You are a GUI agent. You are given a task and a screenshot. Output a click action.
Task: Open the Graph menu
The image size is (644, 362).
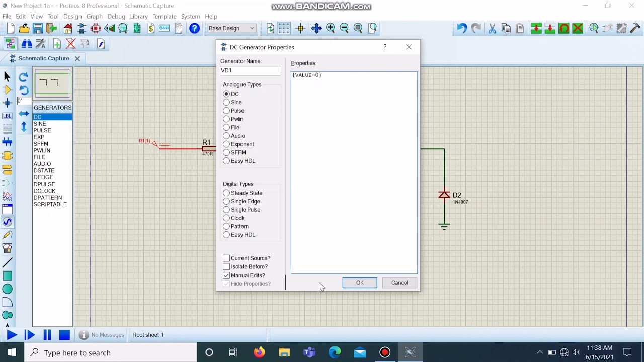pyautogui.click(x=94, y=16)
